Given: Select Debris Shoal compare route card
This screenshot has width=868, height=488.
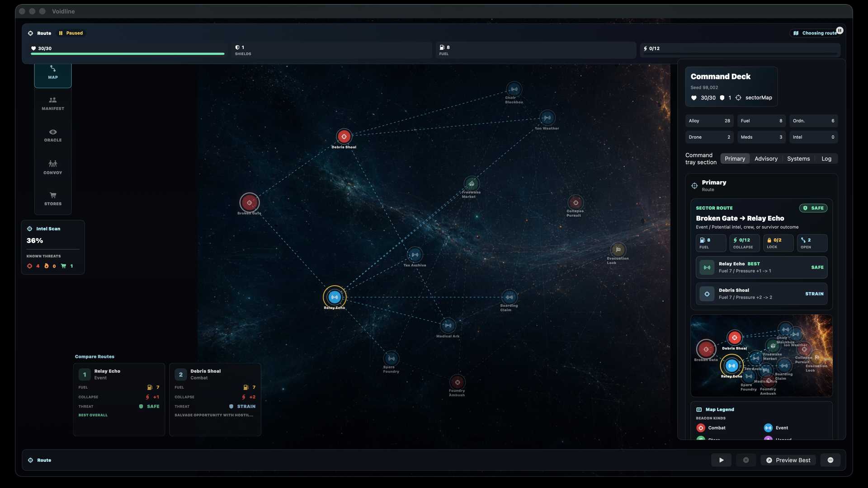Looking at the screenshot, I should click(x=215, y=399).
